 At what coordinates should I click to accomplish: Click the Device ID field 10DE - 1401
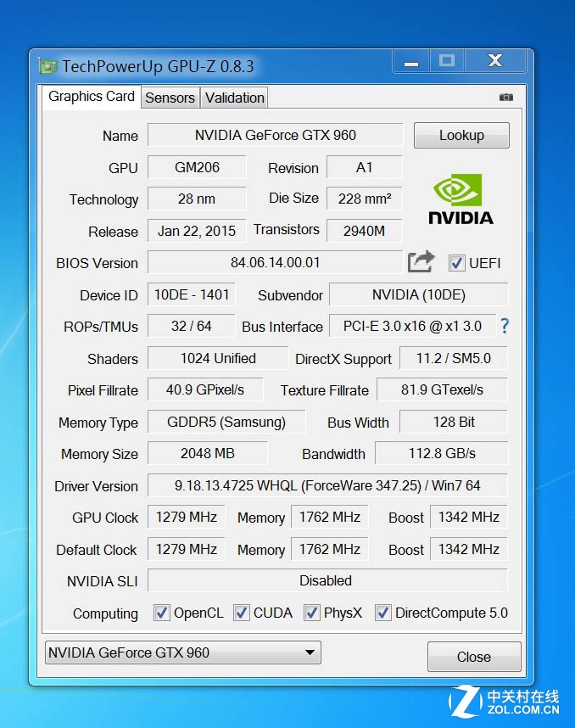tap(191, 294)
